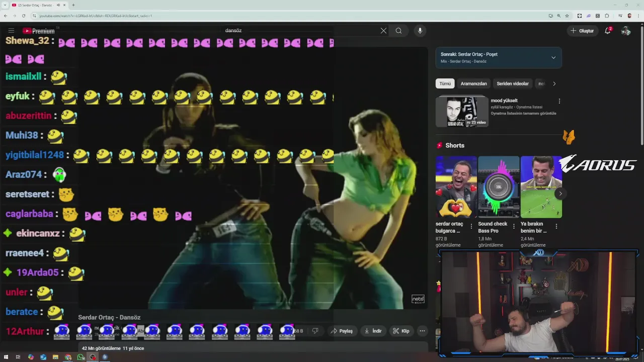Open options for Ya bırakın benim bir short
The height and width of the screenshot is (362, 644).
(556, 226)
